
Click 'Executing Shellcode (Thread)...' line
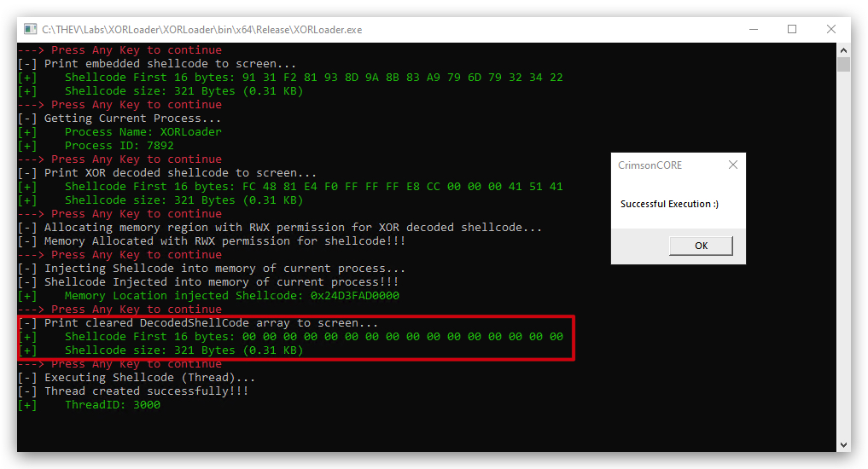[137, 378]
